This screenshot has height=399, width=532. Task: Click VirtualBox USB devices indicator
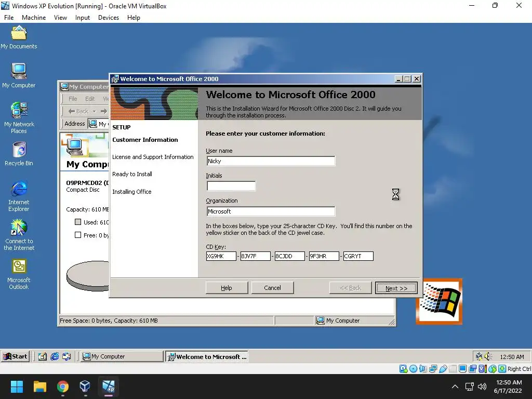(x=443, y=369)
